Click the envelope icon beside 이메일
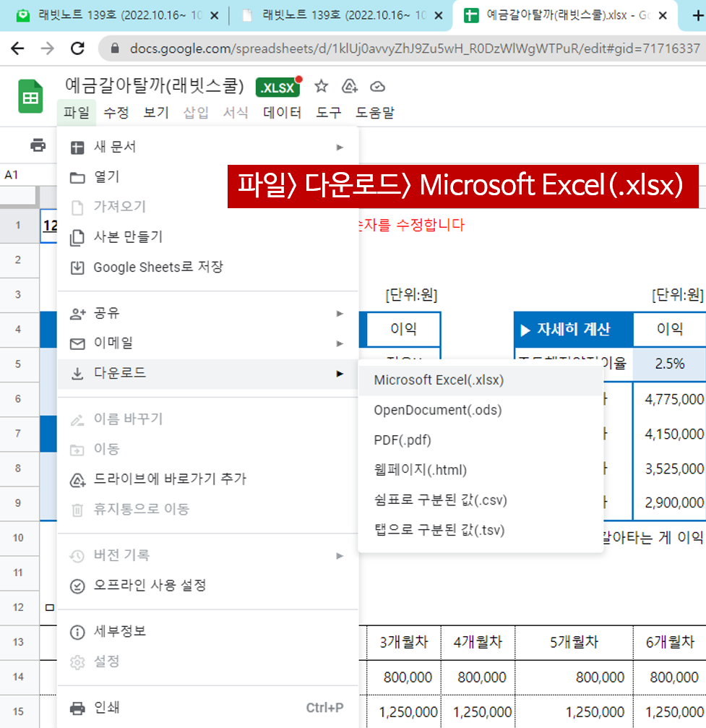The height and width of the screenshot is (728, 706). click(77, 343)
